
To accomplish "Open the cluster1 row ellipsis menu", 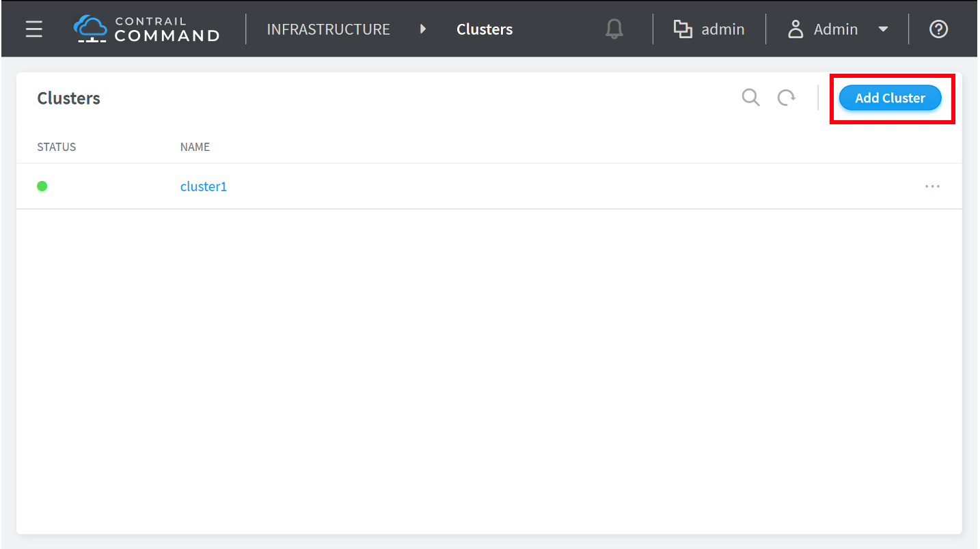I will tap(932, 186).
